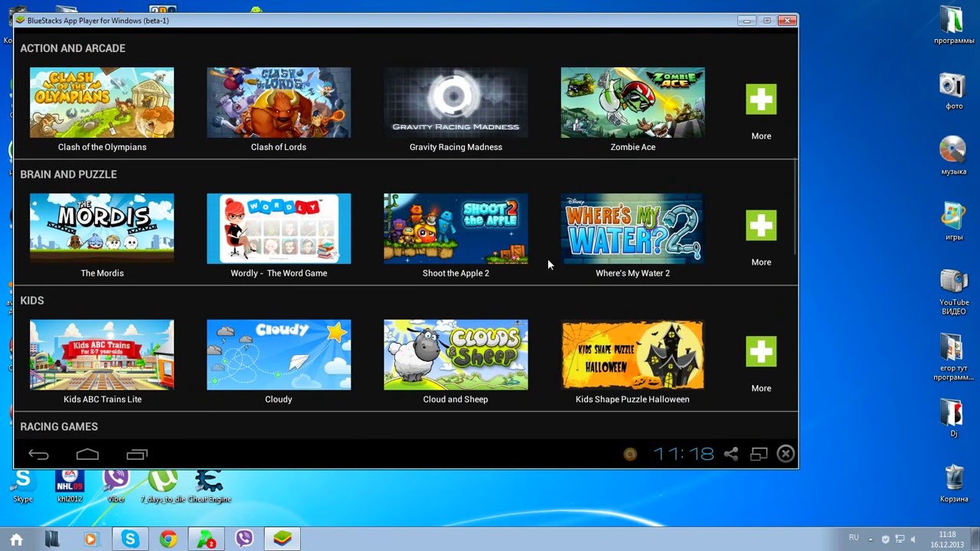Image resolution: width=980 pixels, height=551 pixels.
Task: Open the Cheat Engine desktop shortcut
Action: click(x=209, y=485)
